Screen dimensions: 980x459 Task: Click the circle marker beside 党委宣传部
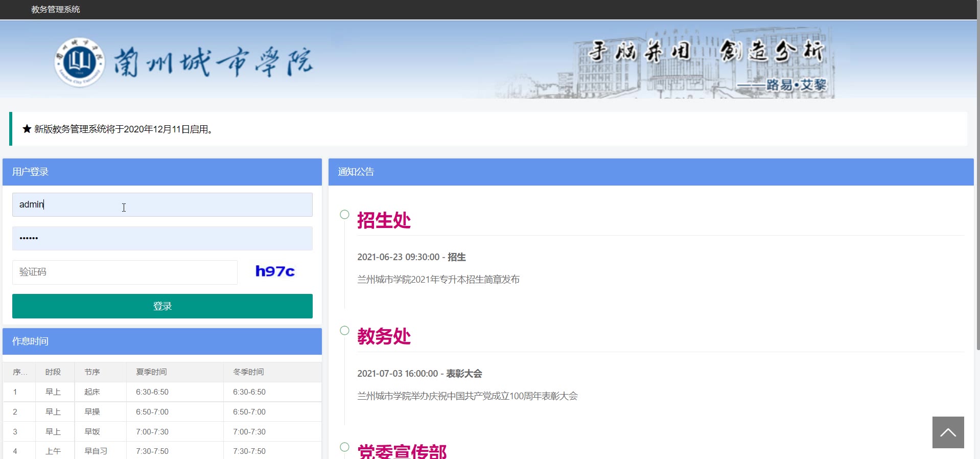[x=344, y=447]
